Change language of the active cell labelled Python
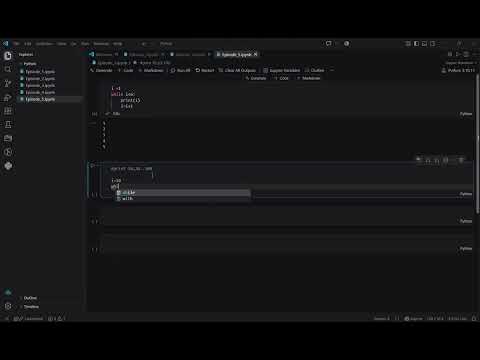Viewport: 480px width, 360px height. tap(466, 194)
